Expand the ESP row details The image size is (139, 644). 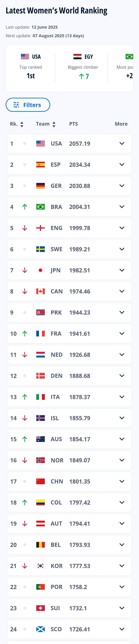(122, 165)
